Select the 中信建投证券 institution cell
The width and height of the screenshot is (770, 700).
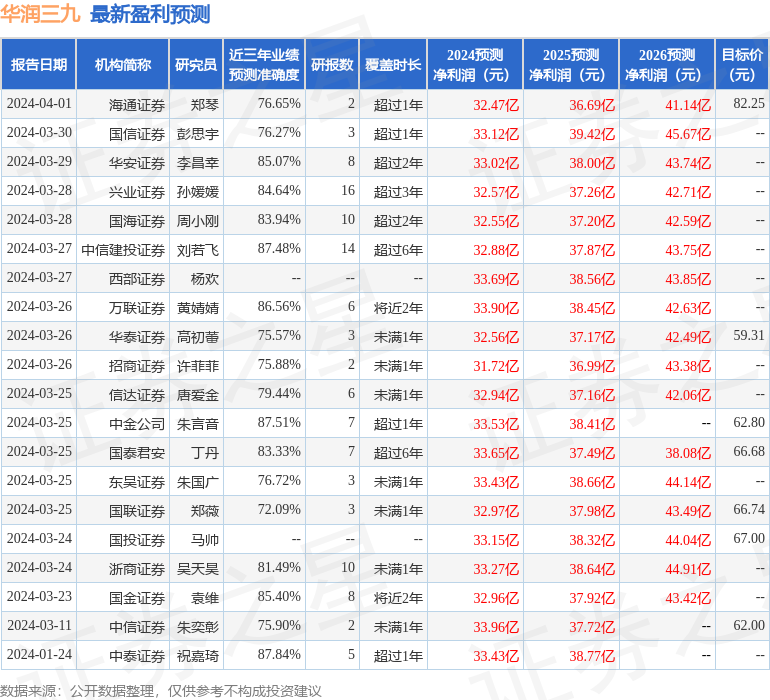[123, 250]
